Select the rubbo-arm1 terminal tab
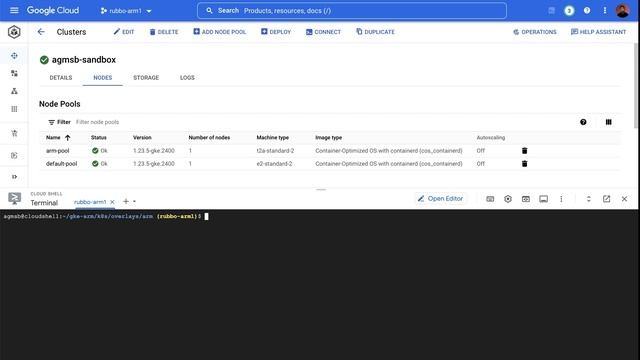Image resolution: width=640 pixels, height=360 pixels. coord(90,202)
